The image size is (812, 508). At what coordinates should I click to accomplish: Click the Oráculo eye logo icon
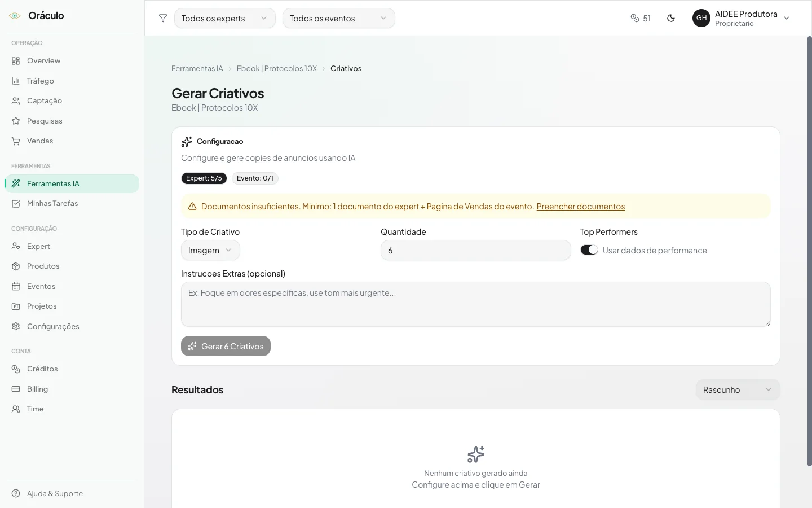pos(15,16)
